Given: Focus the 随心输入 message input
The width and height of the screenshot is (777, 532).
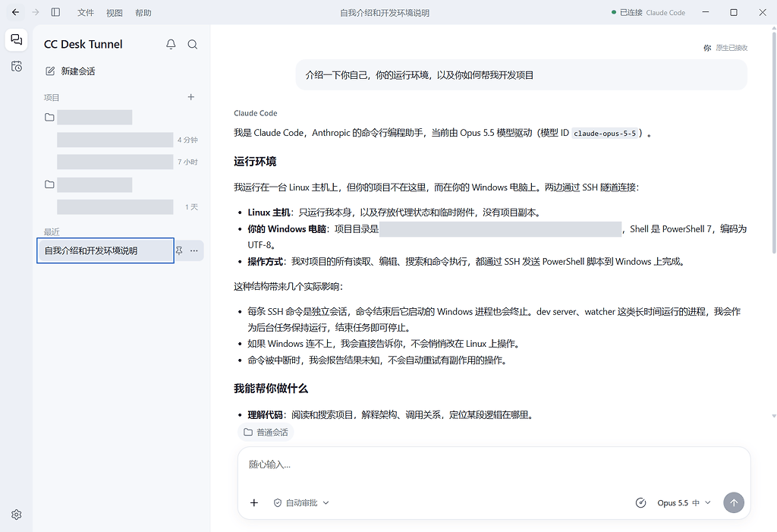Looking at the screenshot, I should tap(493, 464).
